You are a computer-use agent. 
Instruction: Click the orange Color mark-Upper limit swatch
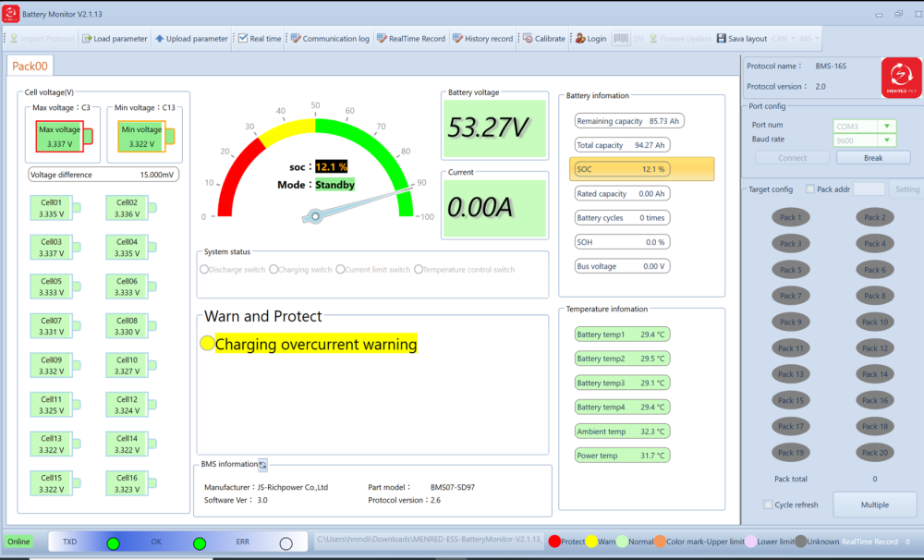[660, 542]
